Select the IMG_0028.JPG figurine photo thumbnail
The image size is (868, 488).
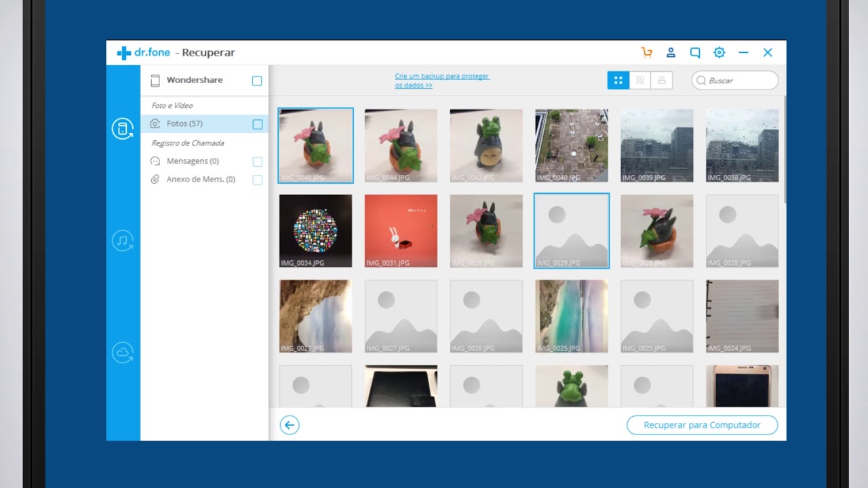pos(657,231)
